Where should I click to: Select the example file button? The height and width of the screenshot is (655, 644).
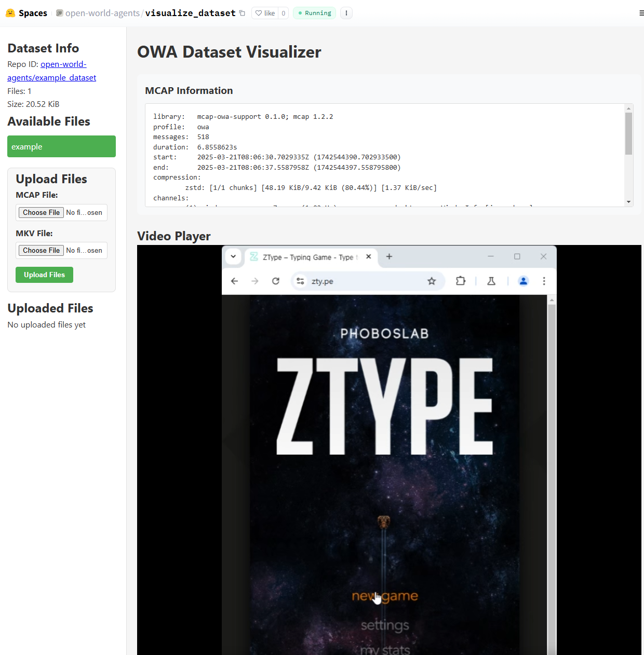click(61, 146)
